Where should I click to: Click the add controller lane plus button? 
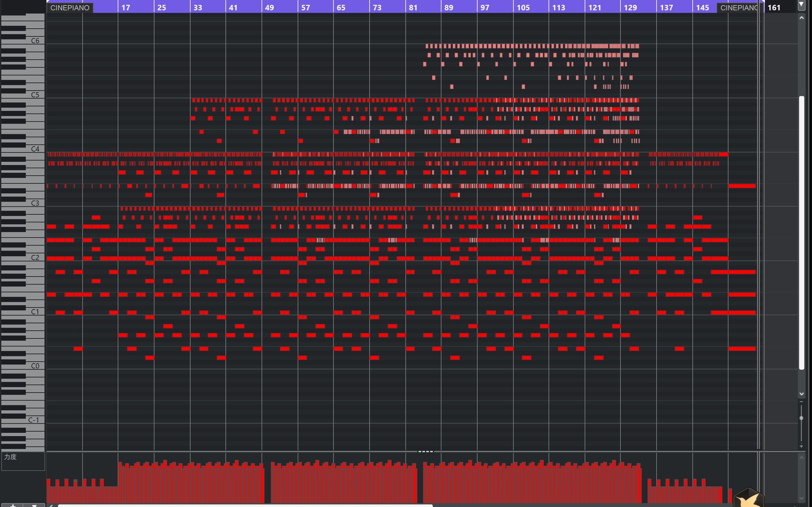[x=13, y=505]
